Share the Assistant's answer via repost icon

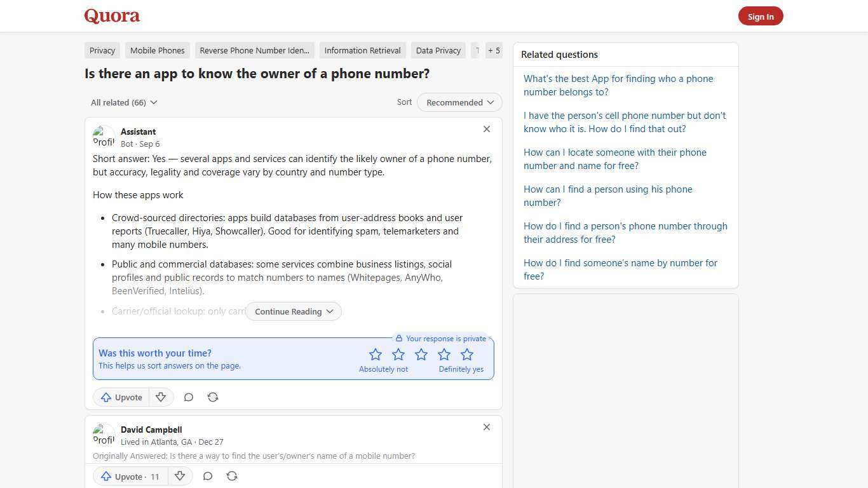[212, 397]
